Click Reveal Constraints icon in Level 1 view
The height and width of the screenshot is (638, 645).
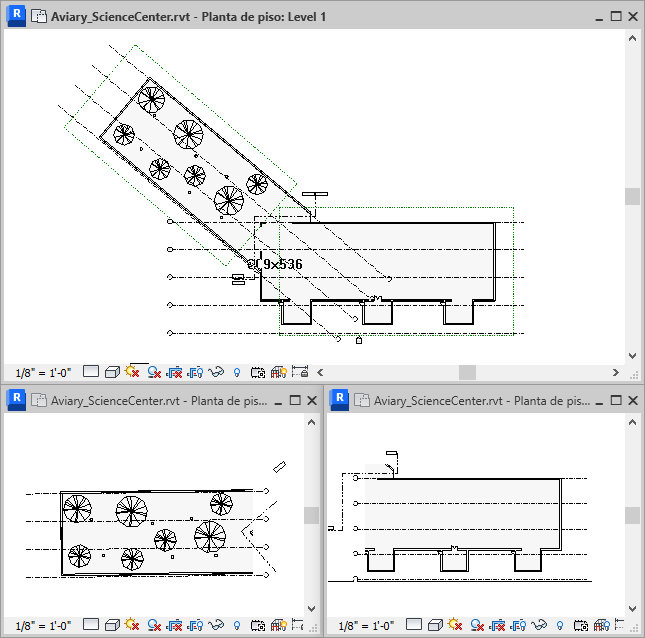tap(300, 371)
